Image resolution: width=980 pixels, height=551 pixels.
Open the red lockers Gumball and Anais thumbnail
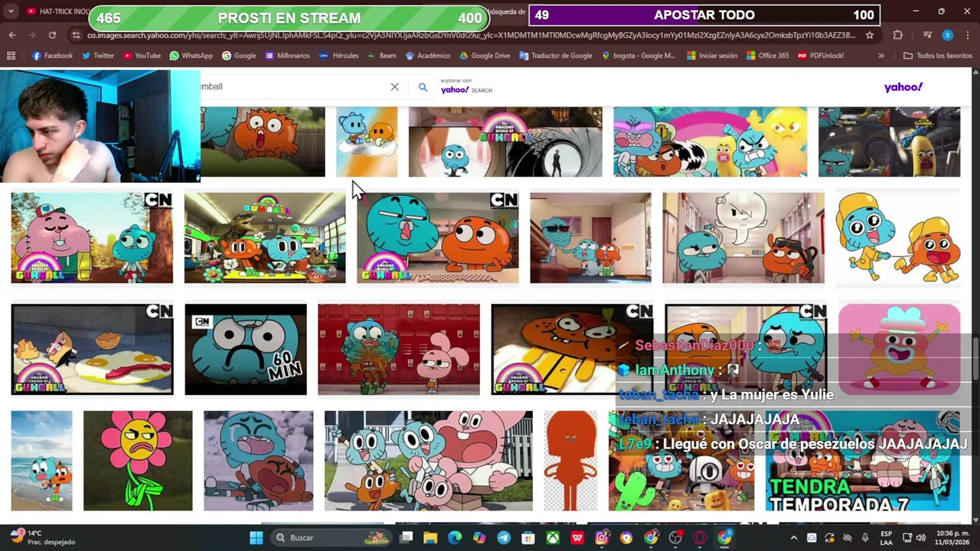coord(399,350)
